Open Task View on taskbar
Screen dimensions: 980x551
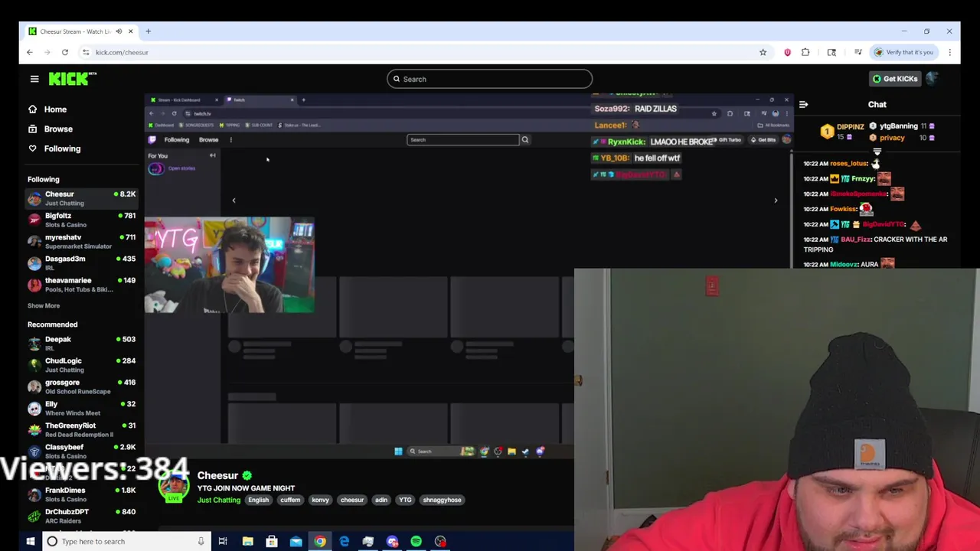(223, 541)
